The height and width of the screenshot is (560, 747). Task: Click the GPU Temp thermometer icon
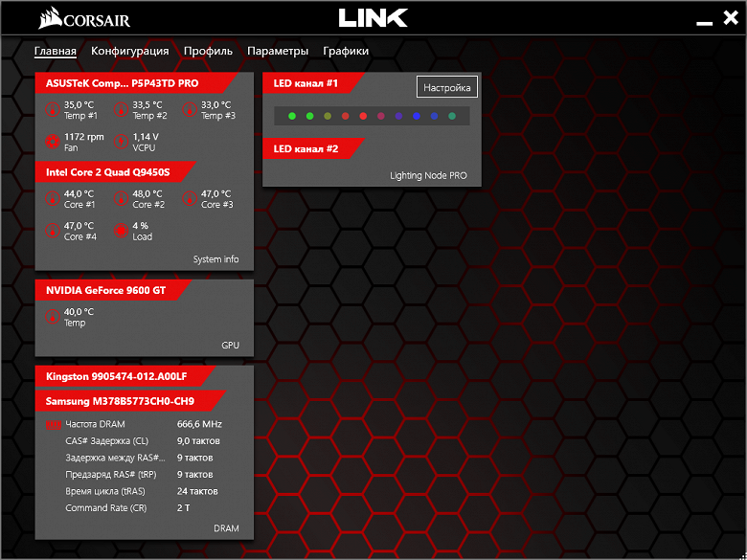coord(52,317)
